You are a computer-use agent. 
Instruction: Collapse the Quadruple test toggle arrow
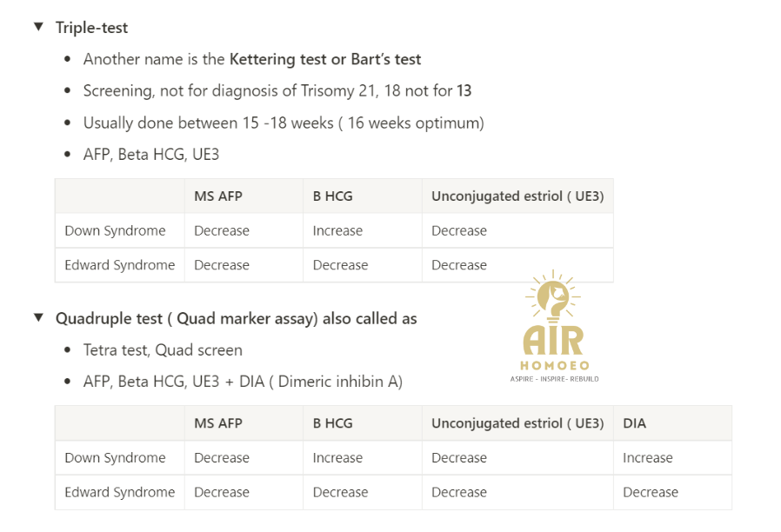click(38, 317)
